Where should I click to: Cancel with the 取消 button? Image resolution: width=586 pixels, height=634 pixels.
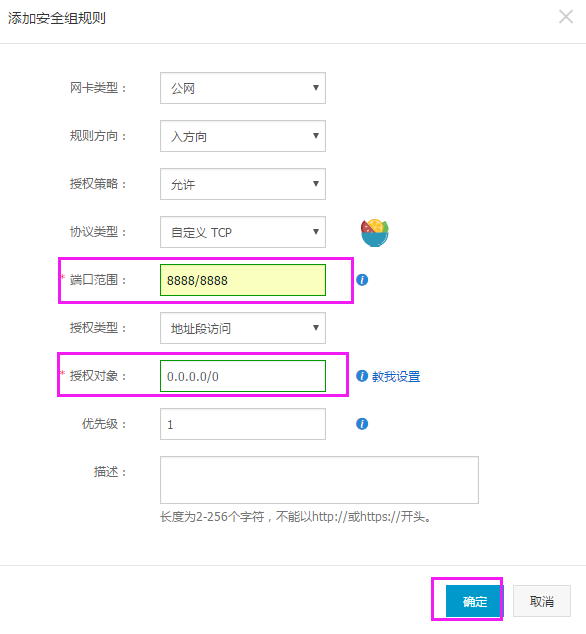542,601
